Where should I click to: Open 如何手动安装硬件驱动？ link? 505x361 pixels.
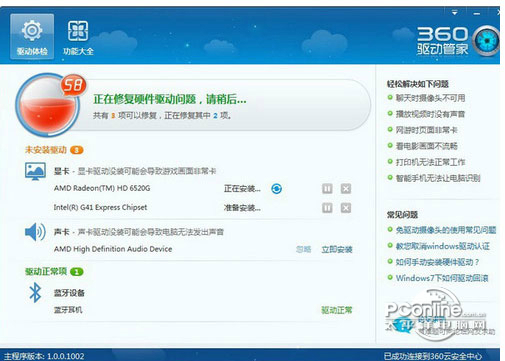pos(437,262)
